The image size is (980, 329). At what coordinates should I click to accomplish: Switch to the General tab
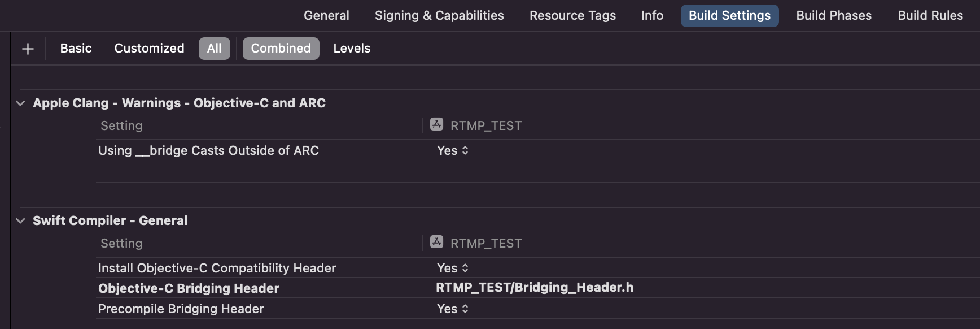[x=326, y=15]
